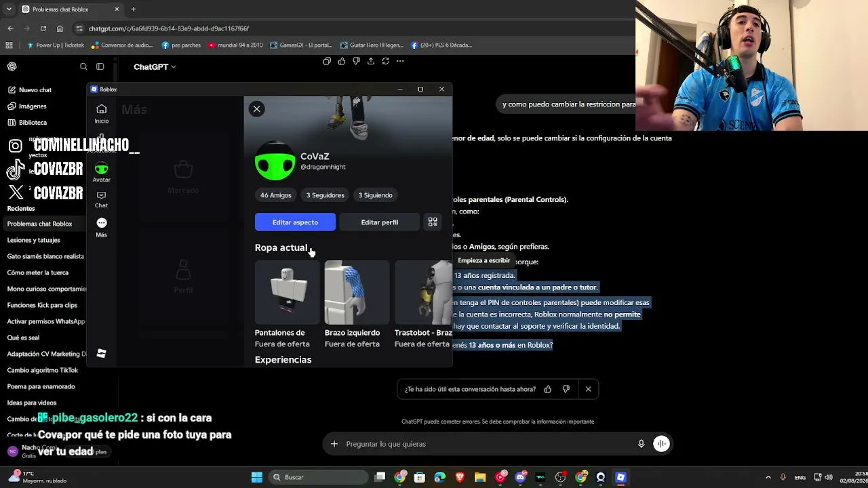Open more response options (three dots)
868x488 pixels.
[400, 61]
